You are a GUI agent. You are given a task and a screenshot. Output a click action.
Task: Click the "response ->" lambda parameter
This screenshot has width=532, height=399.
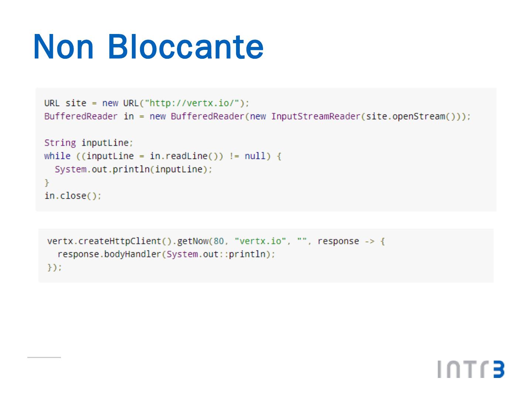(346, 241)
